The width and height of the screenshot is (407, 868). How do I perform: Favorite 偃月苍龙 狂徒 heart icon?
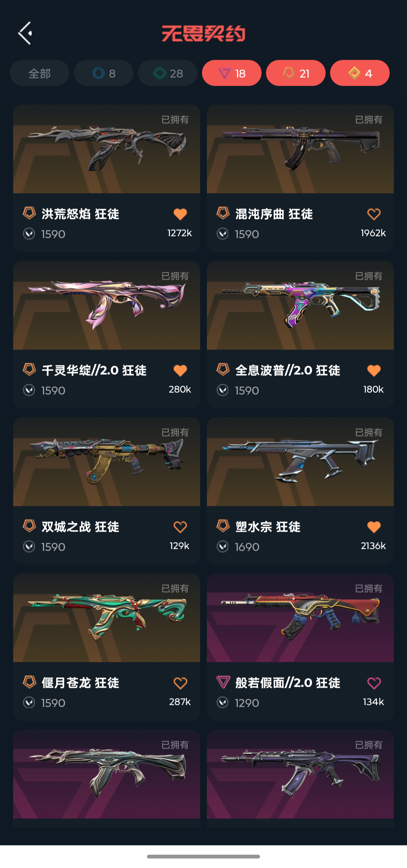click(x=180, y=683)
